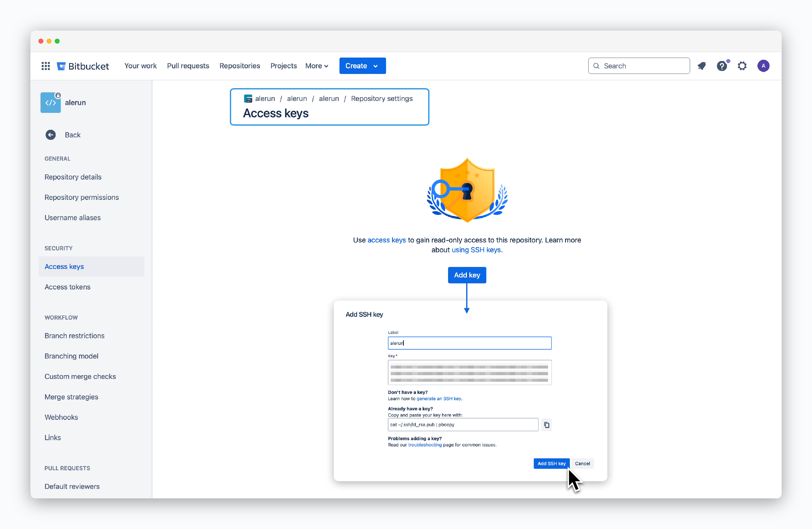Copy the cat command with clipboard icon
Viewport: 812px width, 529px height.
click(x=547, y=425)
